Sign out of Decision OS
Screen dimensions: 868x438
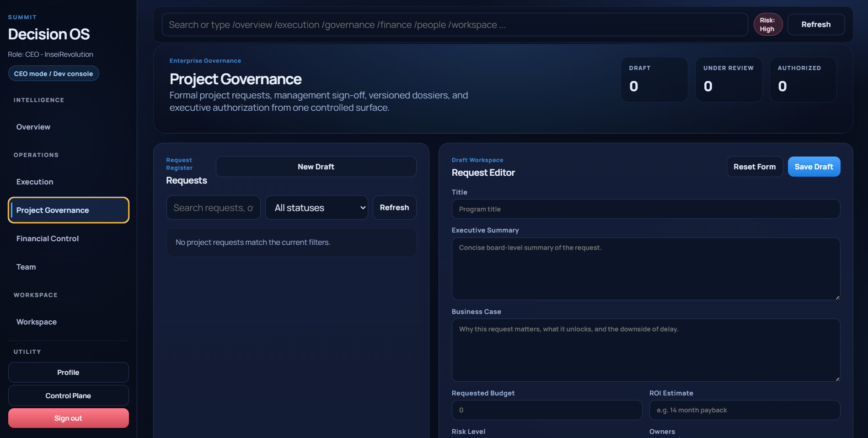tap(69, 418)
